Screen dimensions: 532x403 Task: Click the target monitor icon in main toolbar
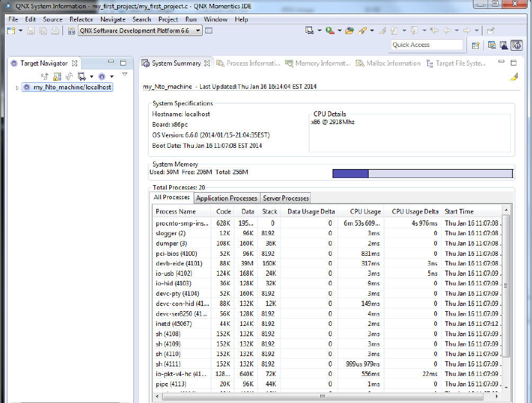pyautogui.click(x=309, y=31)
